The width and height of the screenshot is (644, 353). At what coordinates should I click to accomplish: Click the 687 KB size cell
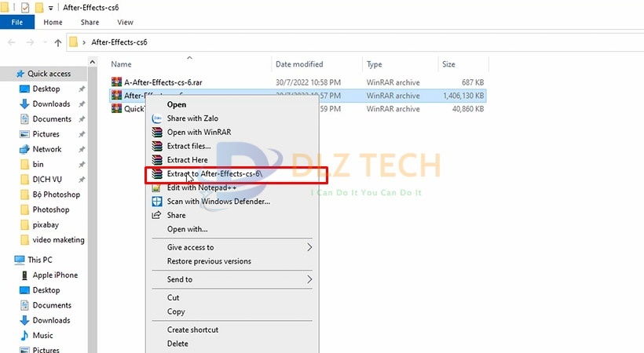click(x=473, y=82)
